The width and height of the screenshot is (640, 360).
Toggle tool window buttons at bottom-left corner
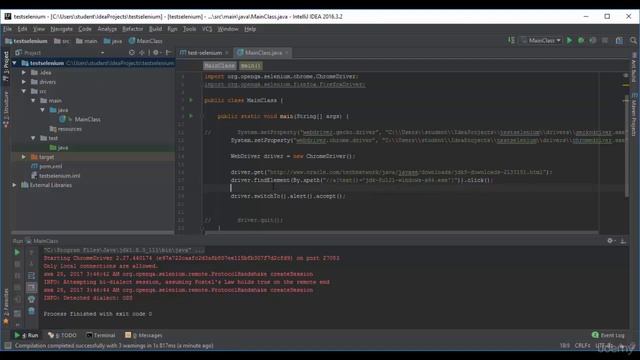tap(7, 346)
